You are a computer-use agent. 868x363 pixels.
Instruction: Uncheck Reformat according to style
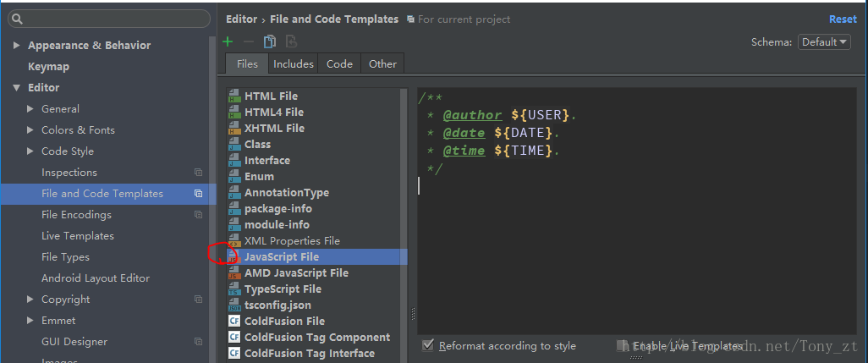click(x=427, y=345)
